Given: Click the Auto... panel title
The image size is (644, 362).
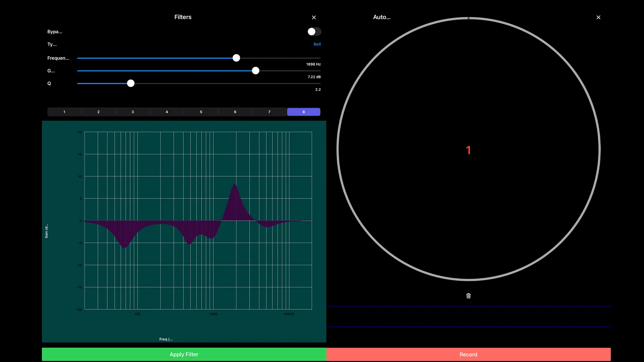Looking at the screenshot, I should coord(382,17).
